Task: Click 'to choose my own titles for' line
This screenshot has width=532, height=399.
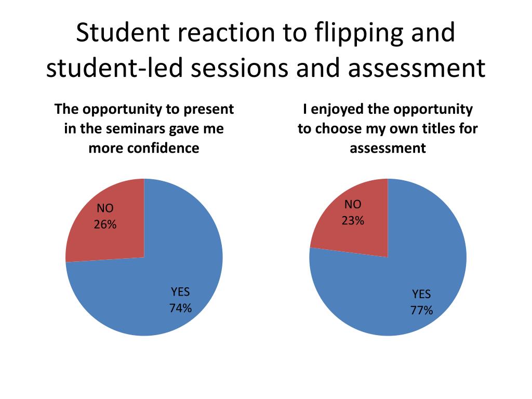Action: tap(388, 129)
